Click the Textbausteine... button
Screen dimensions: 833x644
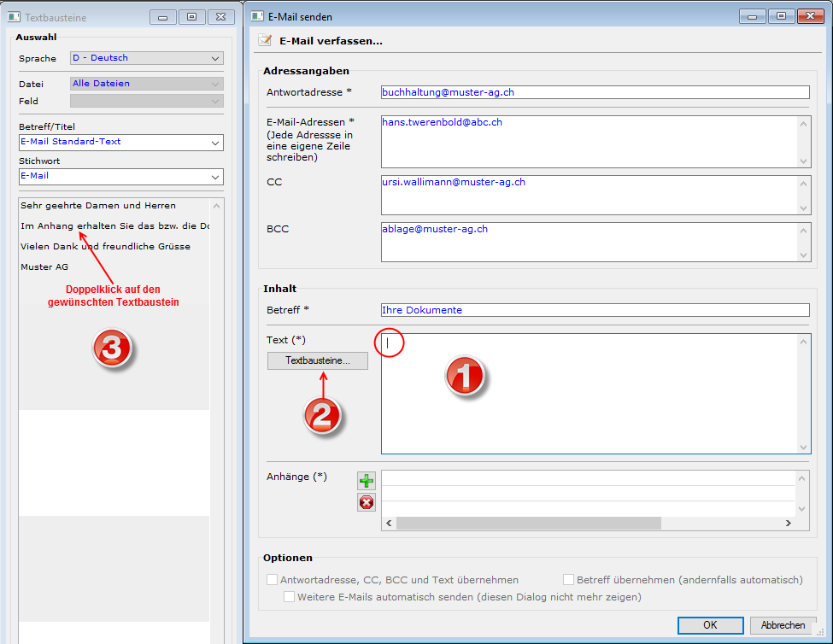pos(318,361)
